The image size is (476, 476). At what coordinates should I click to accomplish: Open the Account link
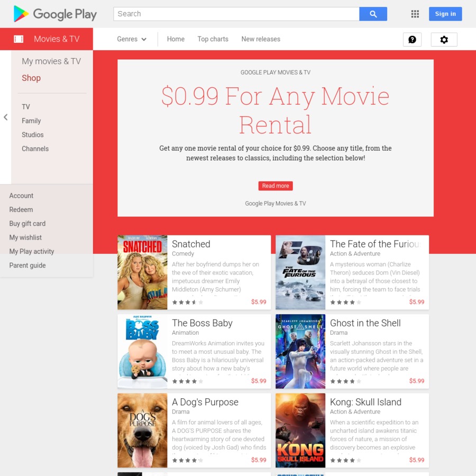[x=21, y=196]
